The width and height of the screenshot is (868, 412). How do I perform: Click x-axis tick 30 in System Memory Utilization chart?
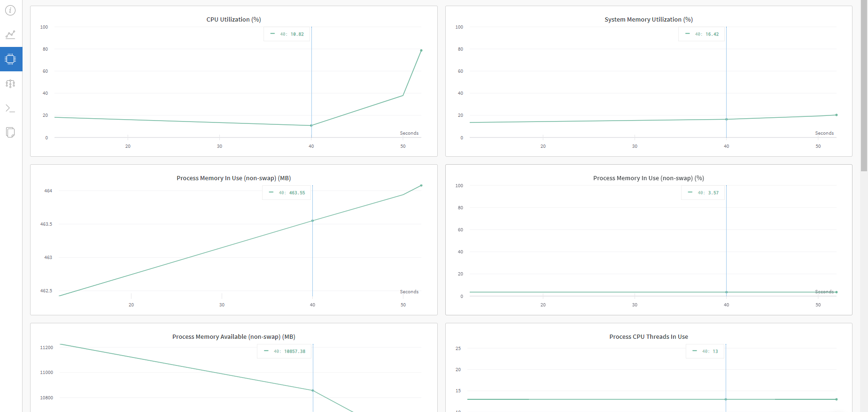point(635,146)
